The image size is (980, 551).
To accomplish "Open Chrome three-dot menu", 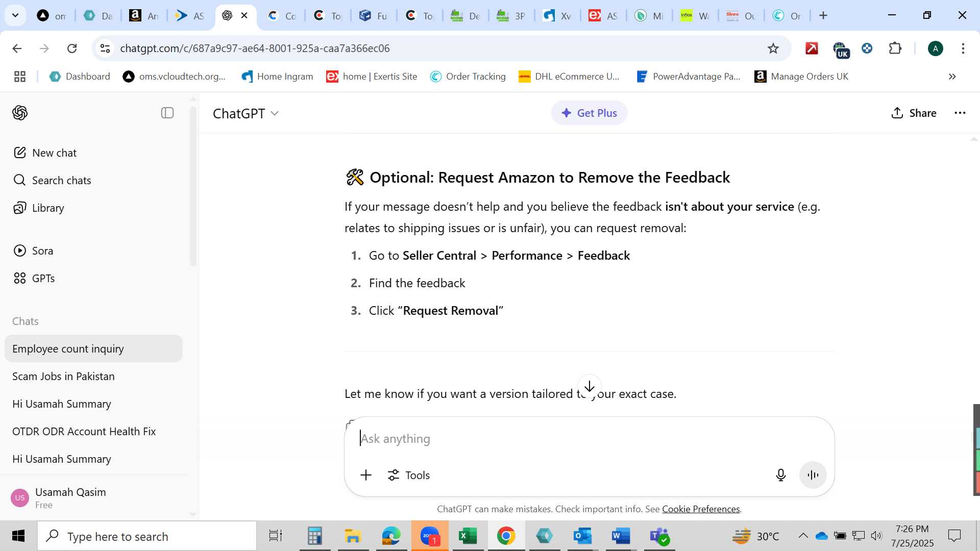I will coord(963,48).
